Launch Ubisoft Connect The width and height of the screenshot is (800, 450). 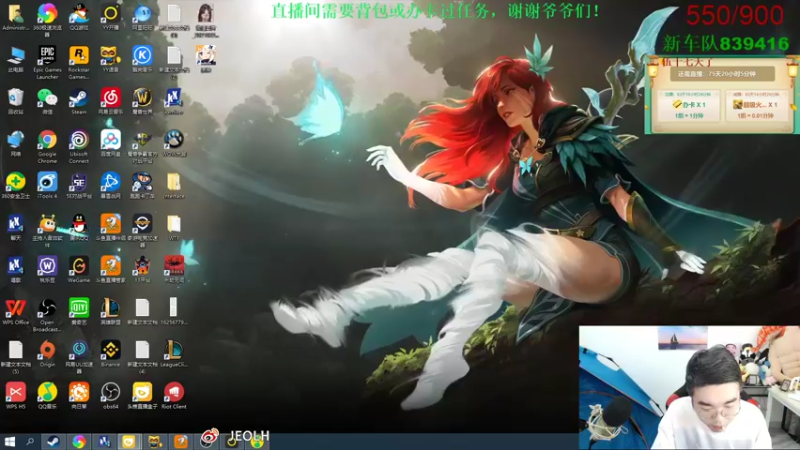(x=79, y=146)
